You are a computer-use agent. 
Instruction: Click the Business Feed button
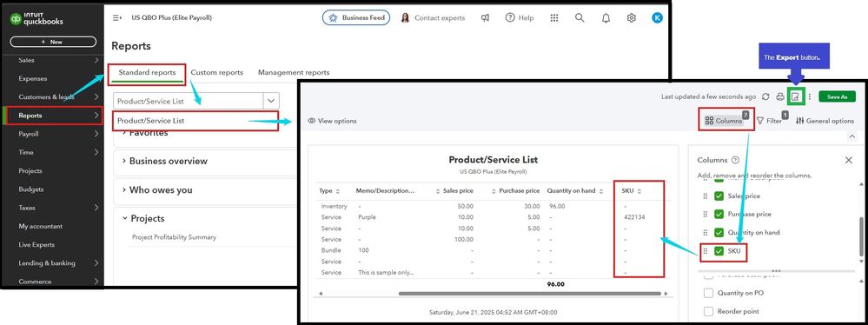[356, 17]
